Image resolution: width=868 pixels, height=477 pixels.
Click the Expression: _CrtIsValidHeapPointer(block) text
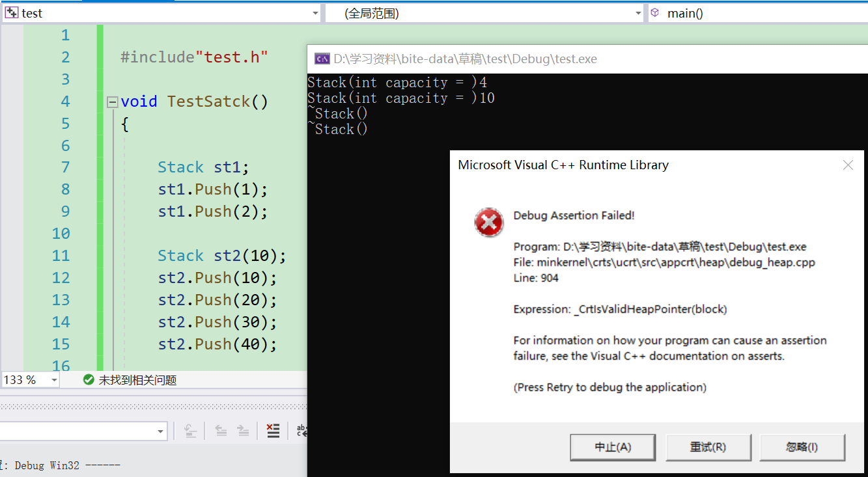pyautogui.click(x=620, y=309)
